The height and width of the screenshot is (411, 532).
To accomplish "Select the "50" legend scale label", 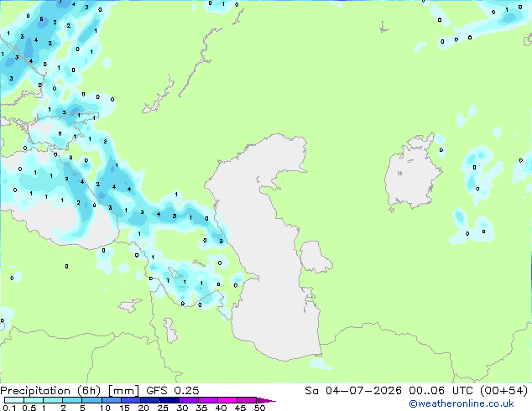I will point(259,408).
